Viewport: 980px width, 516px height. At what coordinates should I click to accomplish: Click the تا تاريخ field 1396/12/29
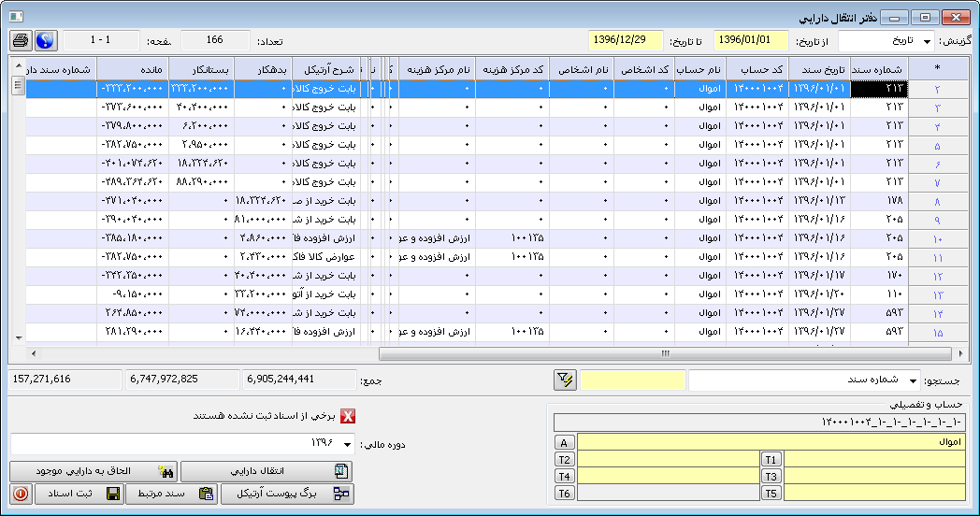[x=626, y=40]
